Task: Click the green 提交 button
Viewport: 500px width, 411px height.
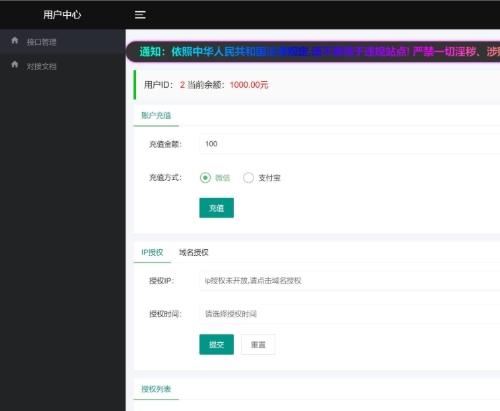Action: pos(217,344)
